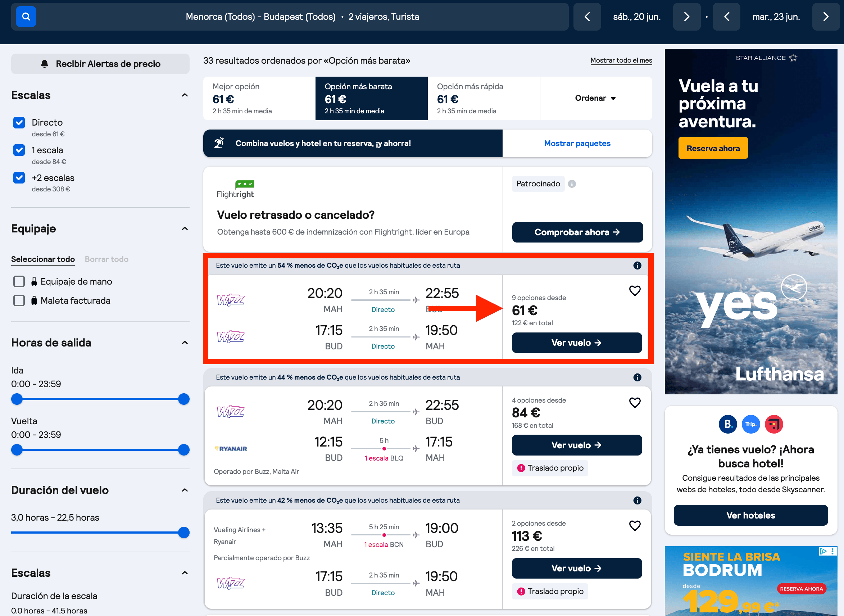This screenshot has width=844, height=616.
Task: Go to next return date after mar., 23 jun.
Action: pos(826,17)
